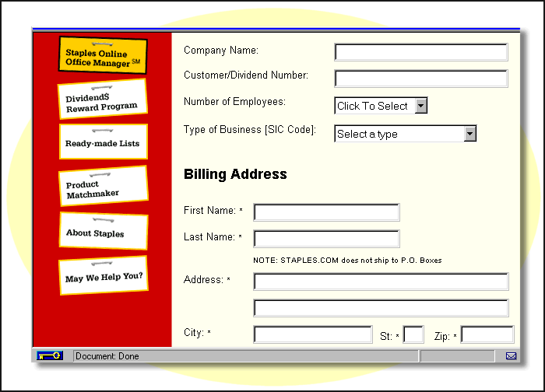Screen dimensions: 545x392
Task: Focus the Customer/Dividend Number field
Action: tap(420, 79)
